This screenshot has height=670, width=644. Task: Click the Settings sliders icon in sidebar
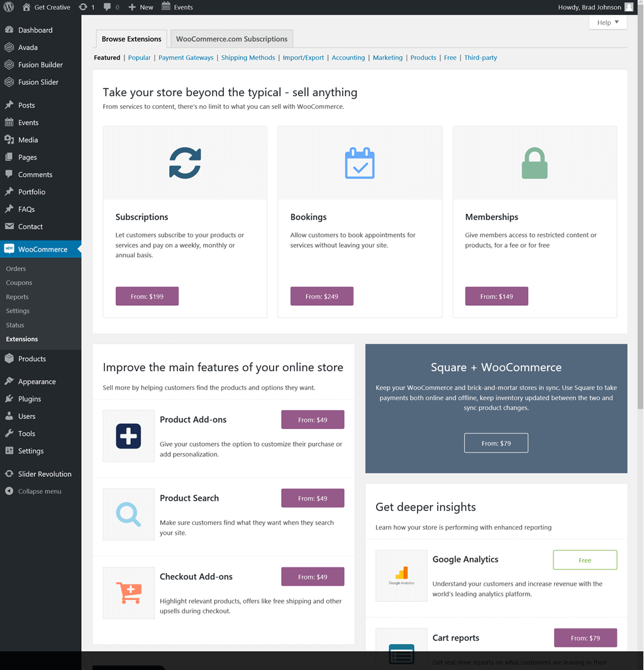click(x=9, y=450)
